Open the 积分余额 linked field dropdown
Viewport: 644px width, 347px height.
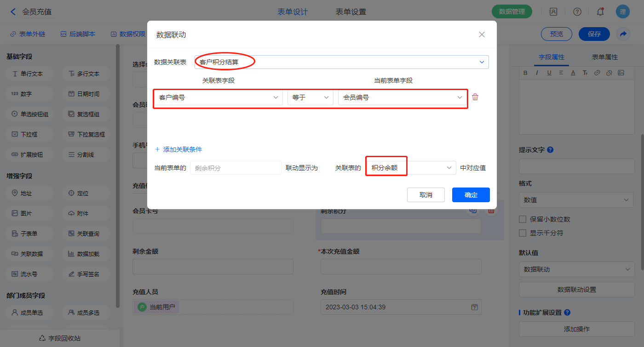[410, 168]
